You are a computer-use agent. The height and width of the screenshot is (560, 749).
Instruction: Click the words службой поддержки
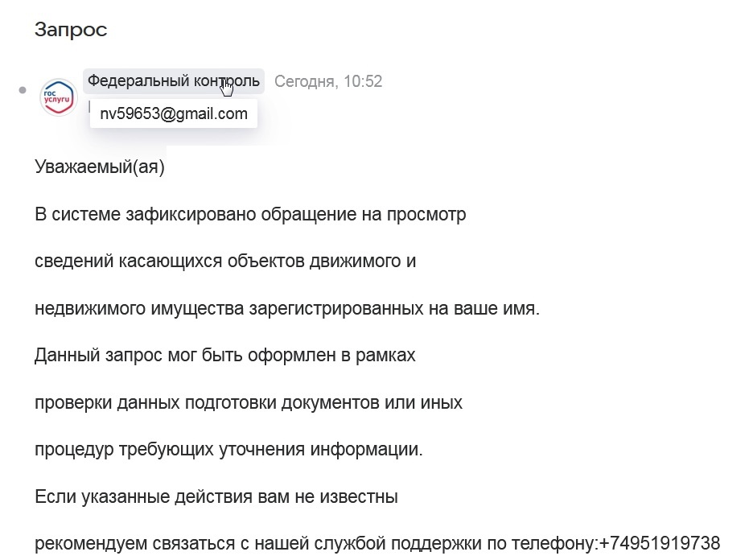(x=470, y=543)
